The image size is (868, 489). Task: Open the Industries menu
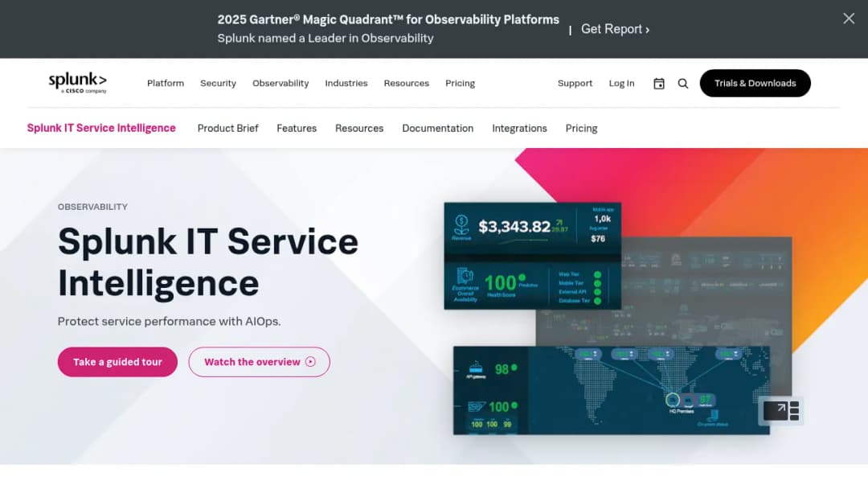(x=346, y=83)
